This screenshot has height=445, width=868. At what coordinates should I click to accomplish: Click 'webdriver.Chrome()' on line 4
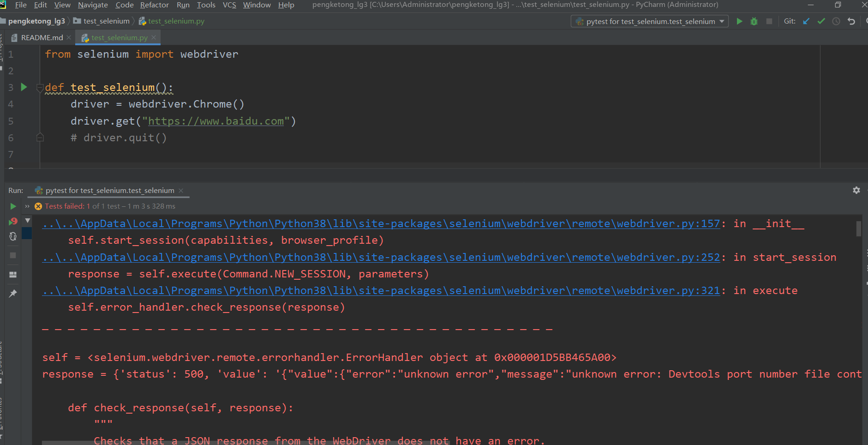click(x=186, y=104)
